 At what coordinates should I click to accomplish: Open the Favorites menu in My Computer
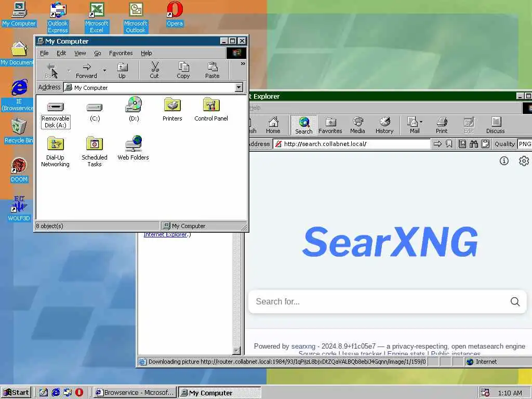point(121,53)
